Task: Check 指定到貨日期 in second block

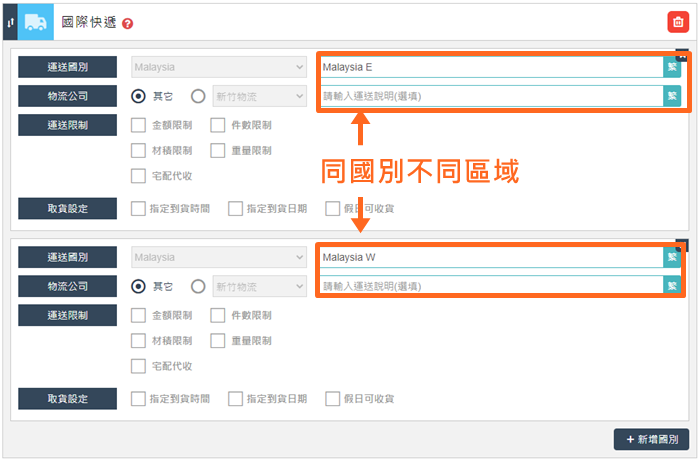Action: [235, 399]
